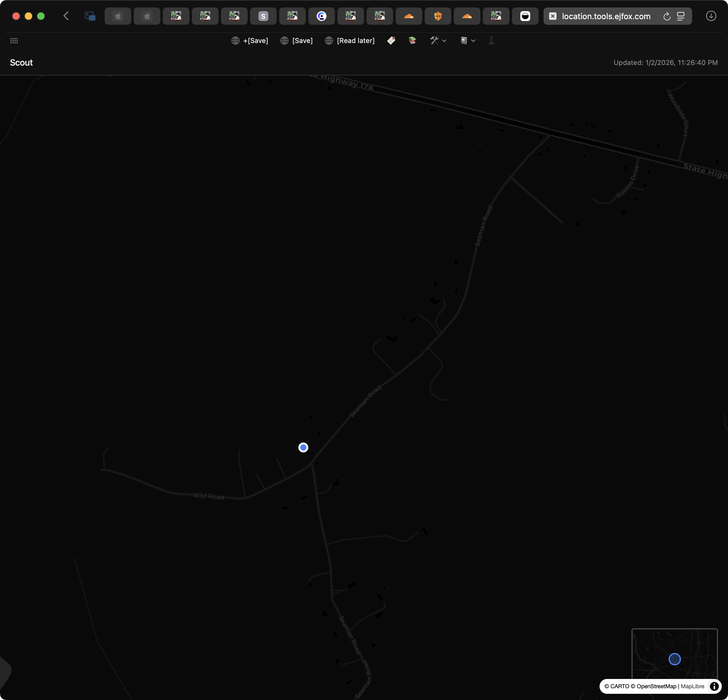Select the wrench-and-screwdriver tools icon
The image size is (728, 700).
pyautogui.click(x=435, y=41)
